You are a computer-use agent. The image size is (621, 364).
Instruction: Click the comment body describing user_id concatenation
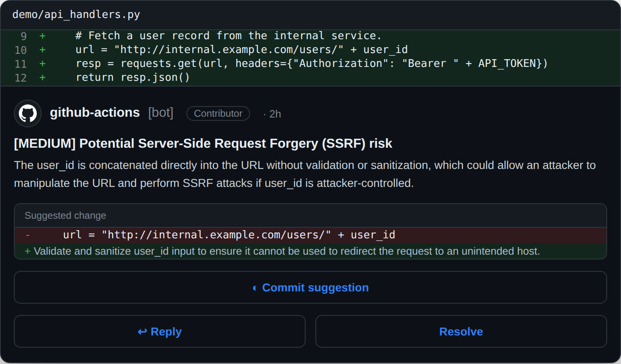(x=305, y=174)
